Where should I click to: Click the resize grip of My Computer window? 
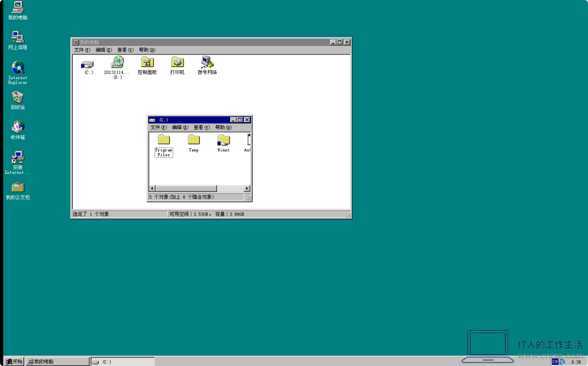point(348,215)
